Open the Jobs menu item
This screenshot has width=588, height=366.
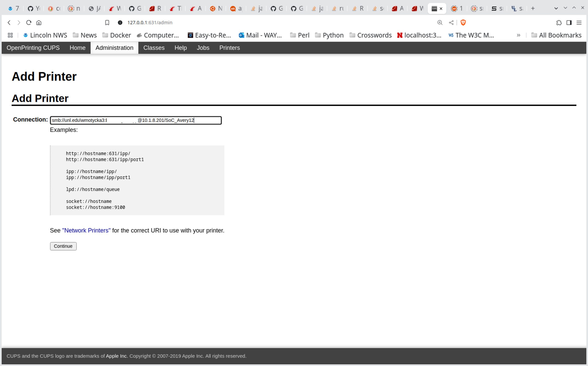203,48
